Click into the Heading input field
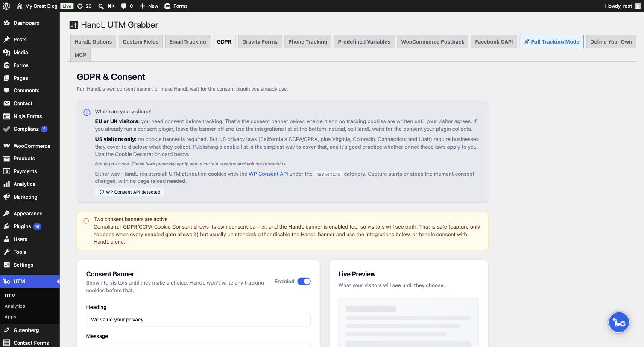 [198, 320]
